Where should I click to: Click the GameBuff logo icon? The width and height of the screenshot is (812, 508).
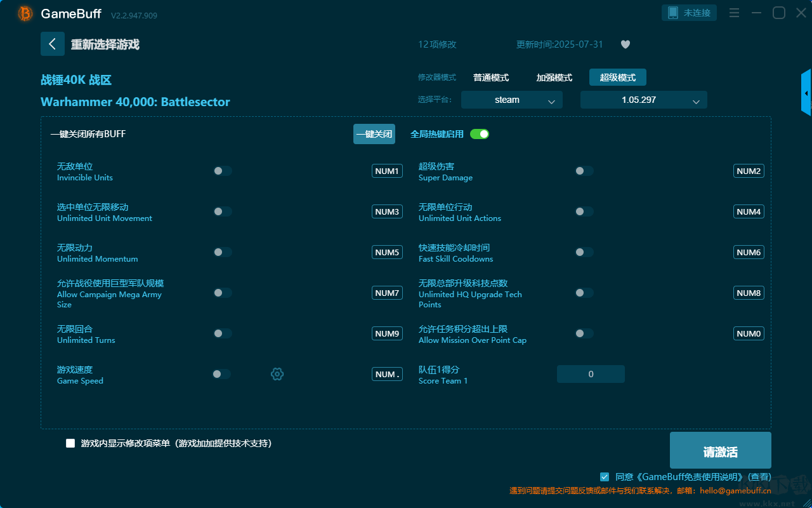tap(25, 13)
